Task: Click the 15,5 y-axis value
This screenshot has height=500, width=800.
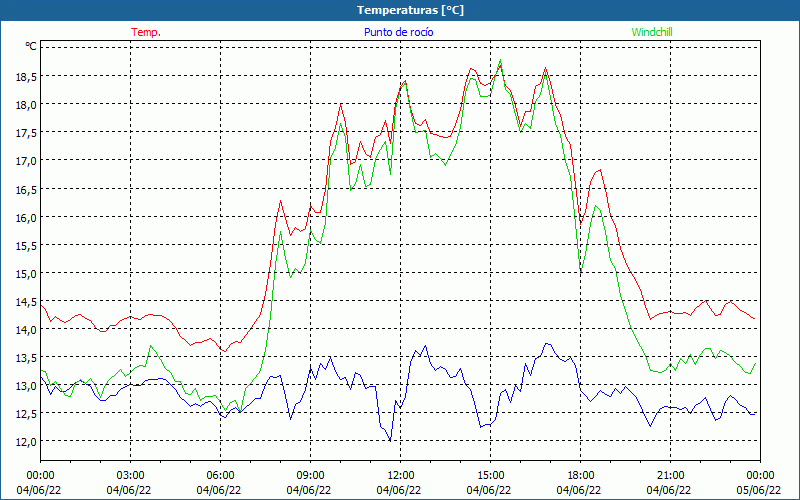Action: click(x=28, y=245)
